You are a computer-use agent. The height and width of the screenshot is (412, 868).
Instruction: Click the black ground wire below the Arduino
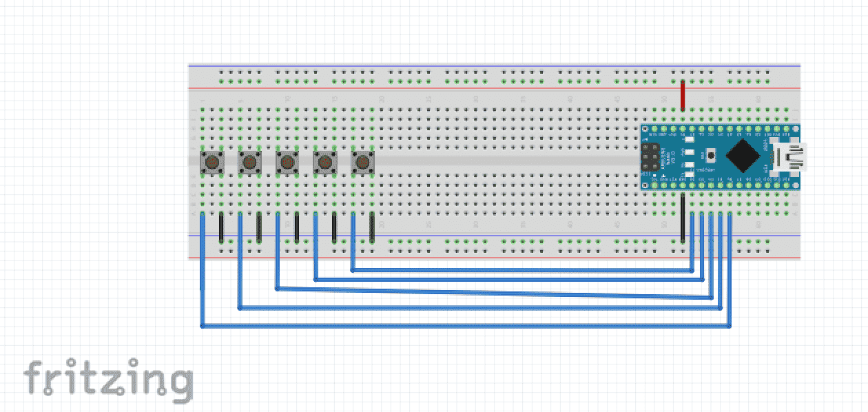pyautogui.click(x=683, y=218)
